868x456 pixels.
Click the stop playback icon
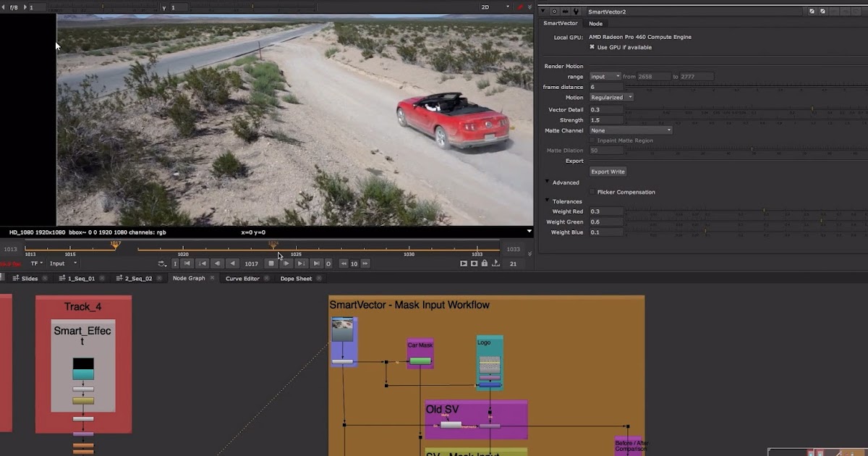point(271,263)
